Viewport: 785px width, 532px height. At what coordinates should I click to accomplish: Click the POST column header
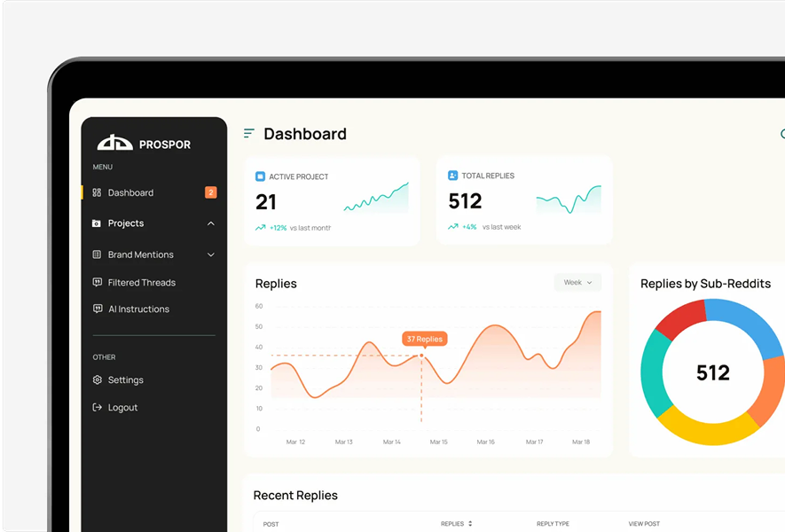(x=271, y=525)
